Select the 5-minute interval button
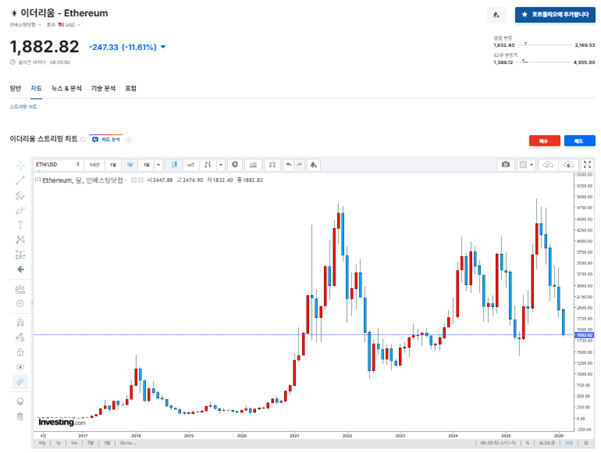The height and width of the screenshot is (453, 601). click(x=77, y=164)
